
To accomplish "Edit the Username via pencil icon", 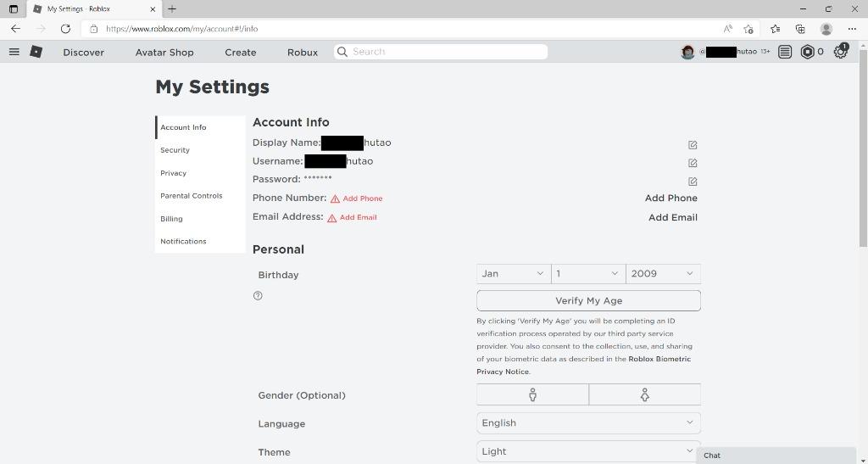I will pos(693,163).
